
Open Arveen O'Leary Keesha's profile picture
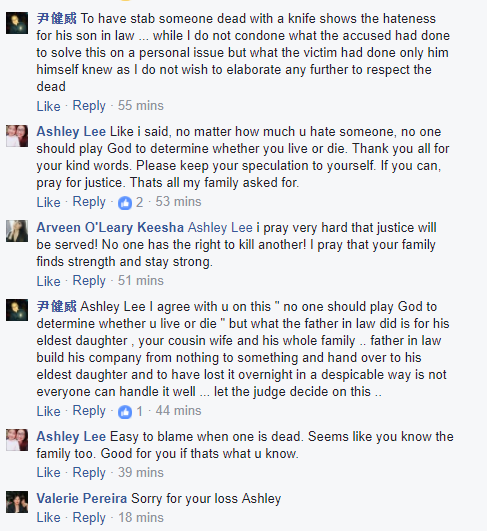pos(17,231)
